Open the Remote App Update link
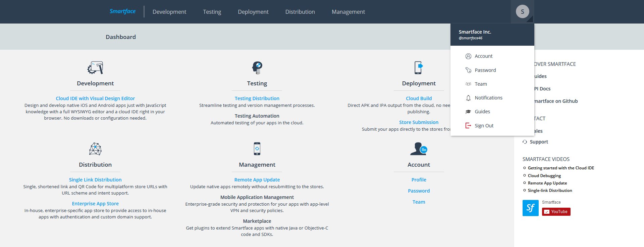This screenshot has width=644, height=247. (x=257, y=180)
